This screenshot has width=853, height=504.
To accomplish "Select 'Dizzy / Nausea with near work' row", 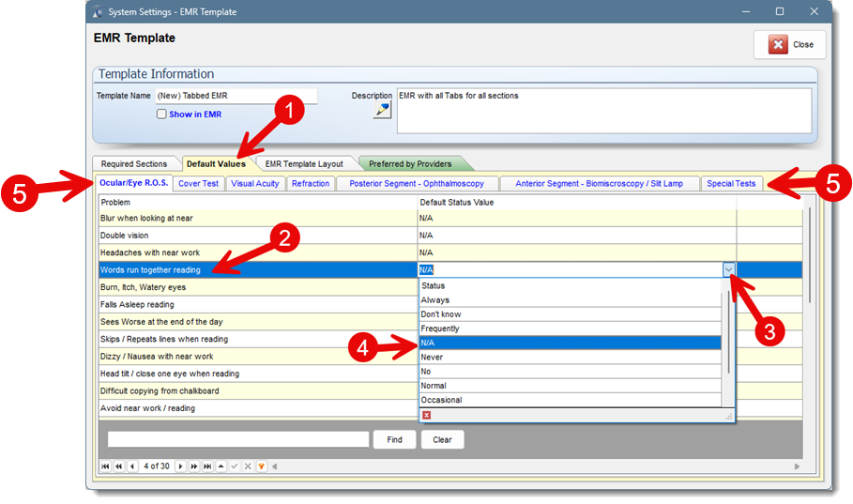I will pos(258,357).
